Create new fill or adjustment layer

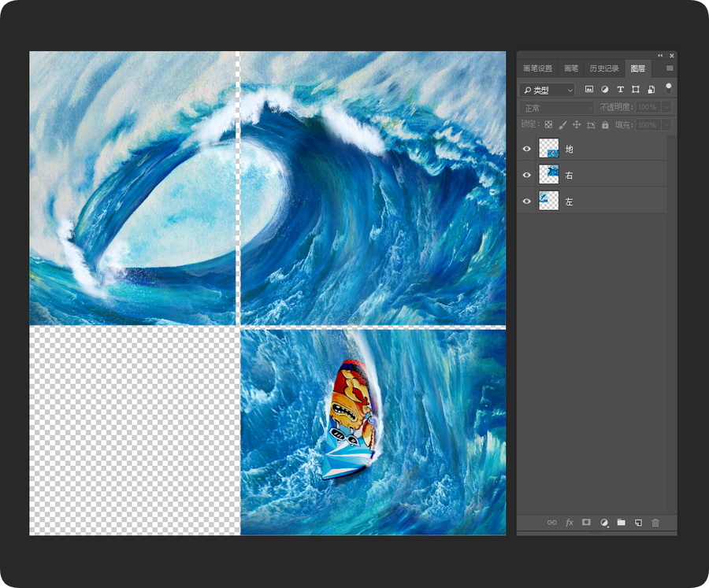[604, 523]
